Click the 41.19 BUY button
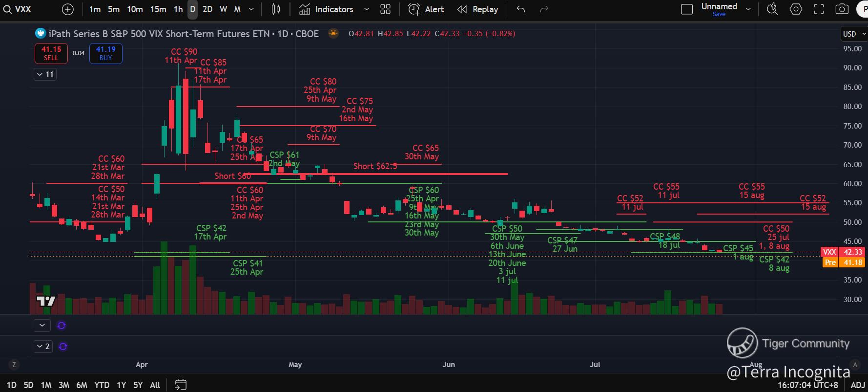868x392 pixels. 106,53
